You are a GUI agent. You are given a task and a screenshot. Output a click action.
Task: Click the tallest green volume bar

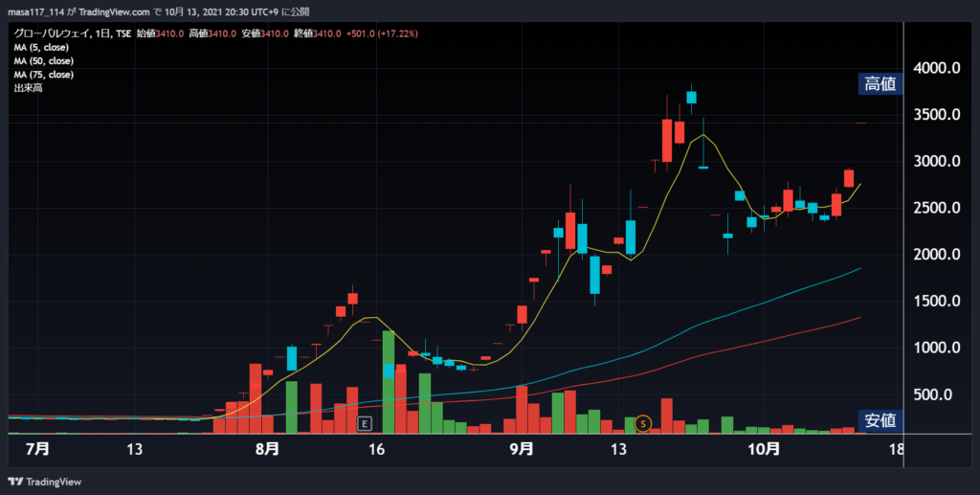[389, 382]
